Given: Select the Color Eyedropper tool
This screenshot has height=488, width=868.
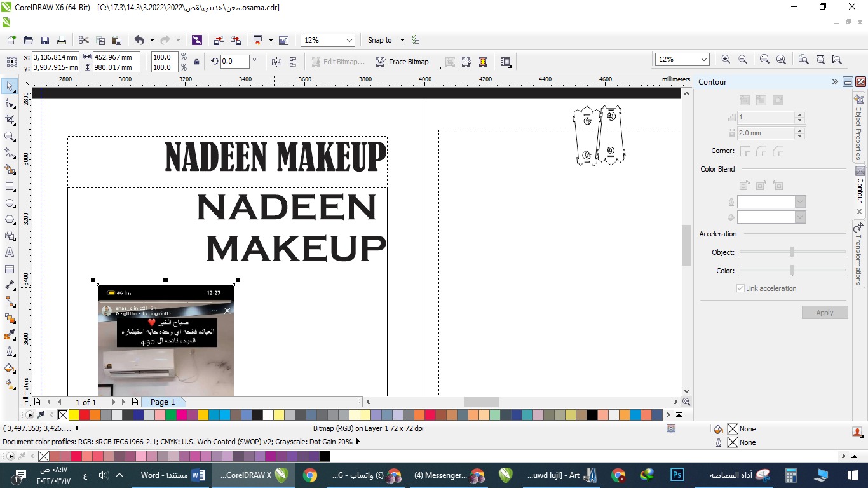Looking at the screenshot, I should tap(10, 335).
